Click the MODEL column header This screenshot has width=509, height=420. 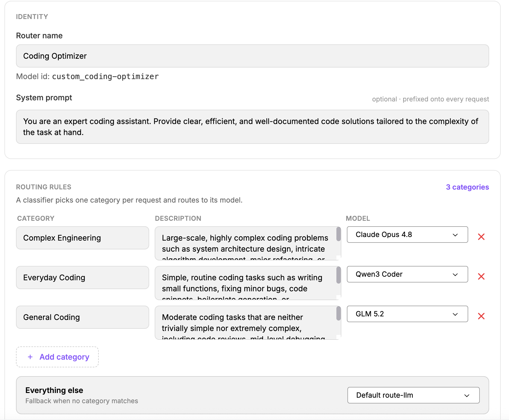point(358,219)
